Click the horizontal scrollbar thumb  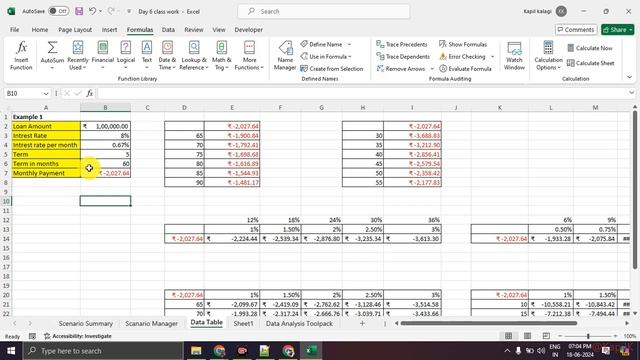pos(489,323)
